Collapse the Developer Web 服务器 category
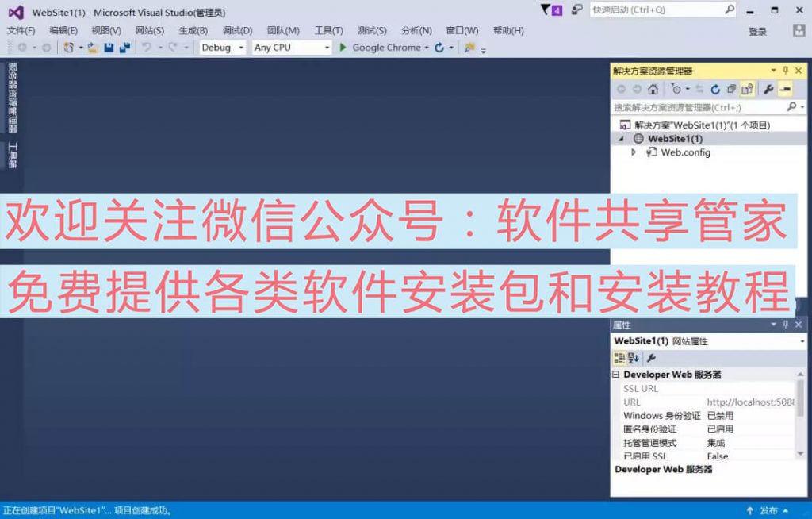The width and height of the screenshot is (812, 519). tap(615, 374)
